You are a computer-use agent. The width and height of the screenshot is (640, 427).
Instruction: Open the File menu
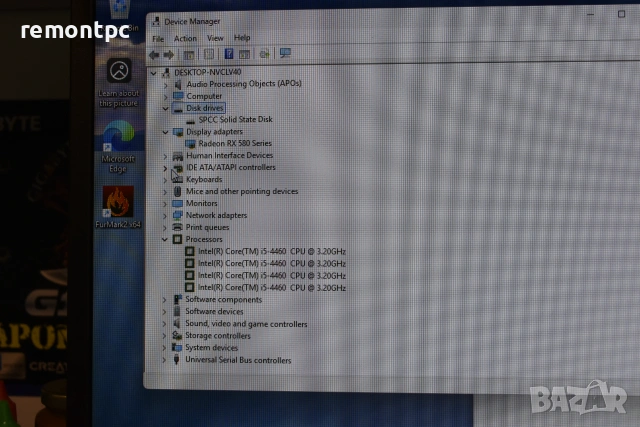click(x=158, y=39)
